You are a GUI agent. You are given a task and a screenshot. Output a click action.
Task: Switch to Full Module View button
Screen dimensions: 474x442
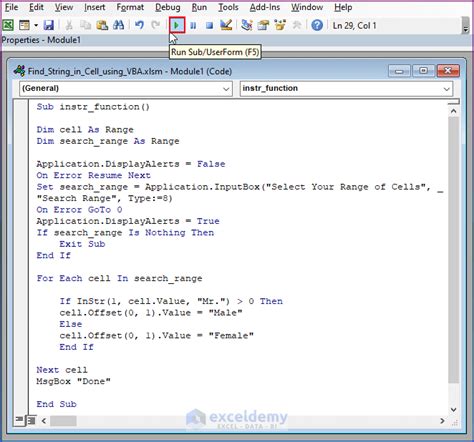tap(31, 421)
